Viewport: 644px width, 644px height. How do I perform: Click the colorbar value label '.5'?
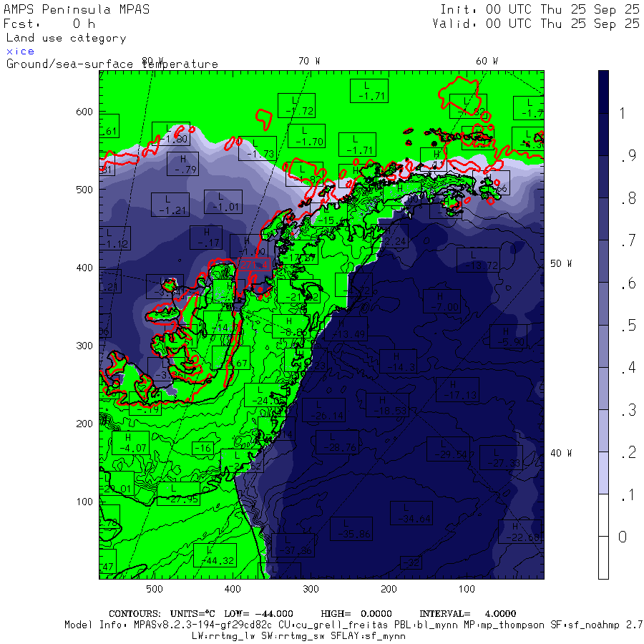point(629,325)
